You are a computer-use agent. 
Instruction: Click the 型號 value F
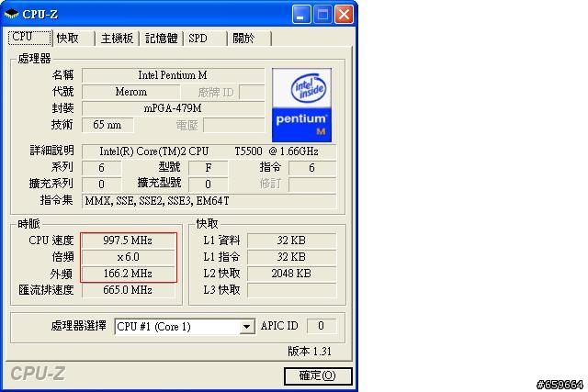(x=209, y=168)
